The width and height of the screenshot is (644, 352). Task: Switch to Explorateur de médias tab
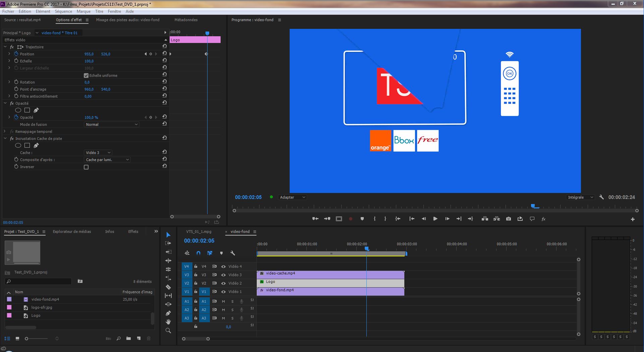pos(72,232)
